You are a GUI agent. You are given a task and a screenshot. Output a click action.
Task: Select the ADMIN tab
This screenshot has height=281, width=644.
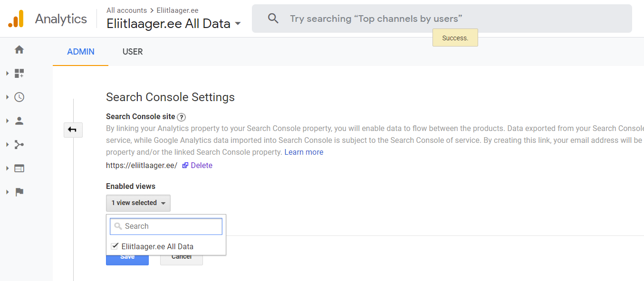pyautogui.click(x=80, y=52)
